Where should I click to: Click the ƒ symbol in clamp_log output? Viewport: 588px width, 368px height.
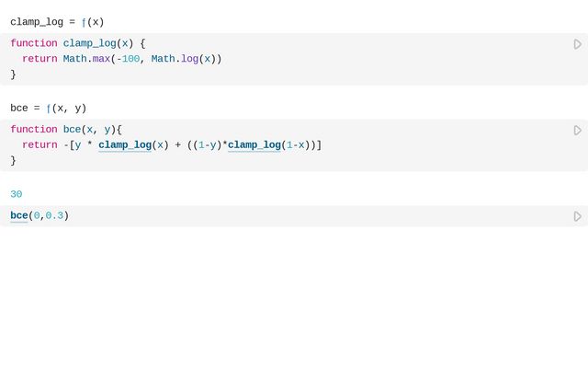(x=85, y=22)
